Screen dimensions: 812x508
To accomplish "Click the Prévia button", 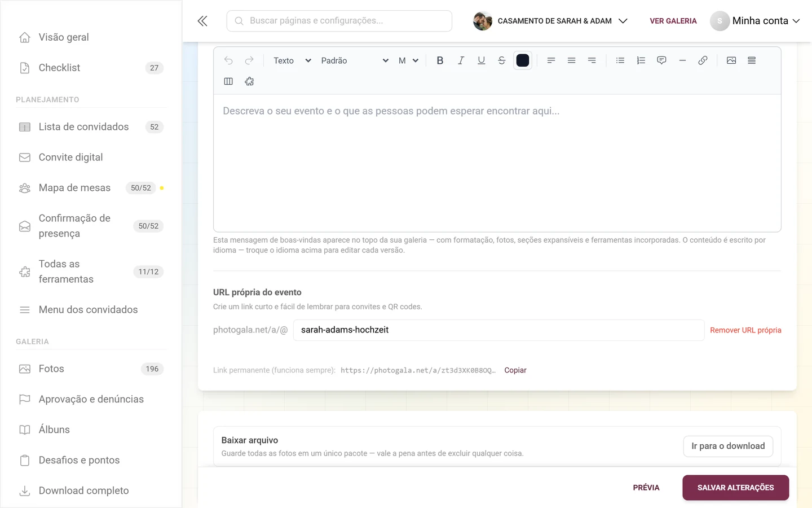I will pos(646,488).
